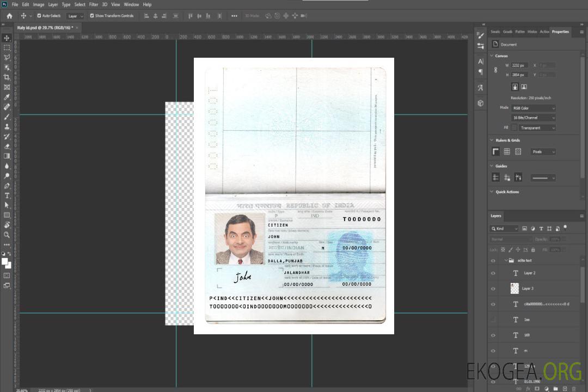Open the Window menu
The image size is (588, 392).
tap(131, 4)
